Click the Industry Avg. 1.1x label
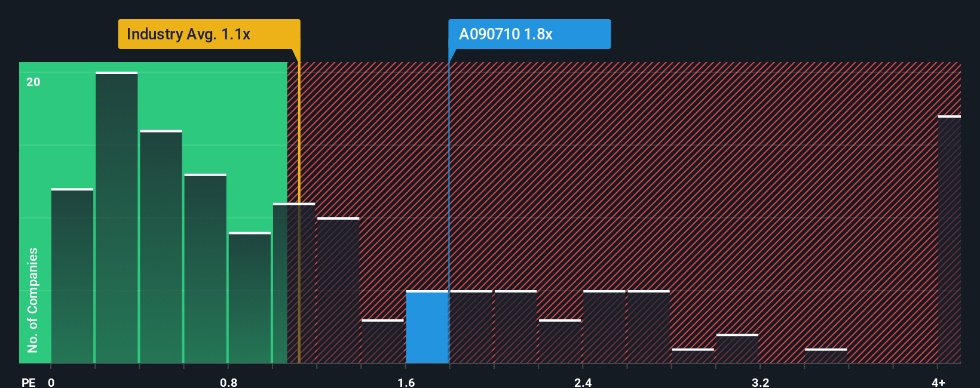980x388 pixels. 209,34
